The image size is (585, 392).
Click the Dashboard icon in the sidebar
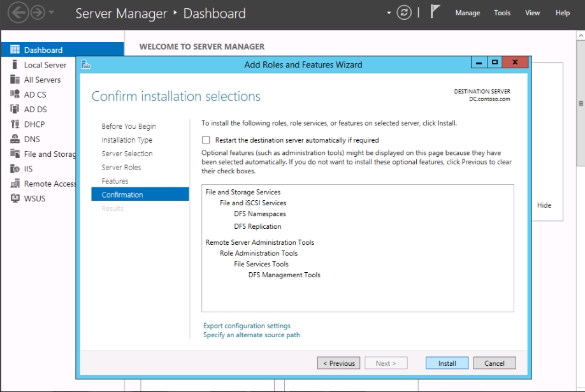click(x=15, y=50)
